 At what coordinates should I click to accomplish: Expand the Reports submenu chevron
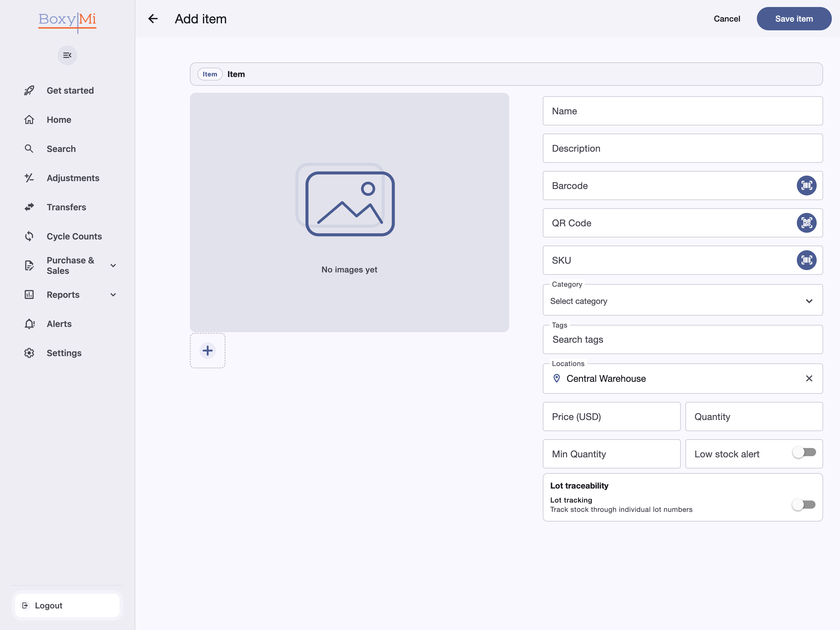tap(113, 295)
